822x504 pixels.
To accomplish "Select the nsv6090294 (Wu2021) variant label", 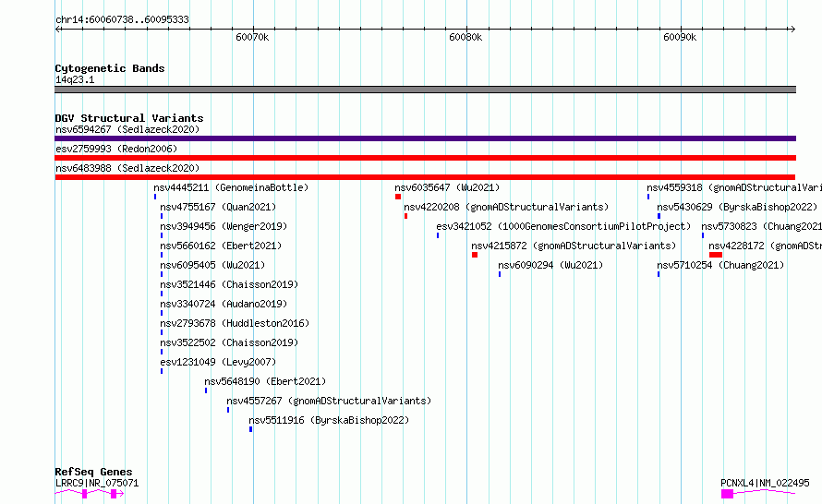I will 550,265.
